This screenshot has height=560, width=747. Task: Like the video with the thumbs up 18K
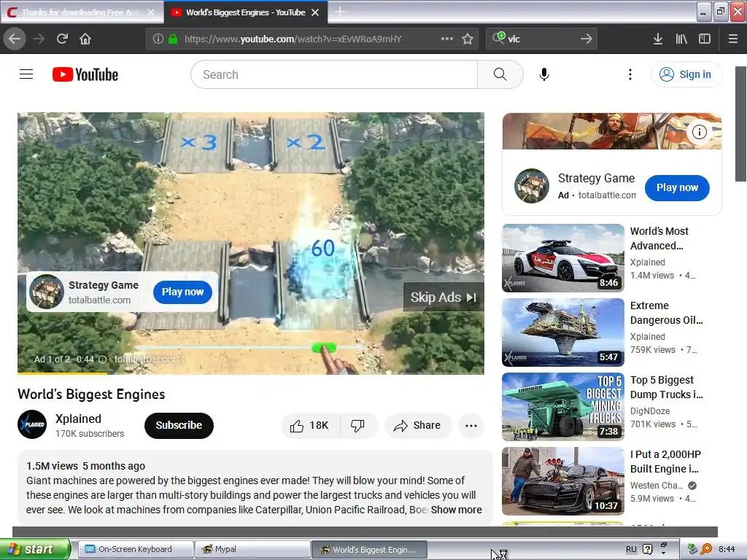point(311,425)
